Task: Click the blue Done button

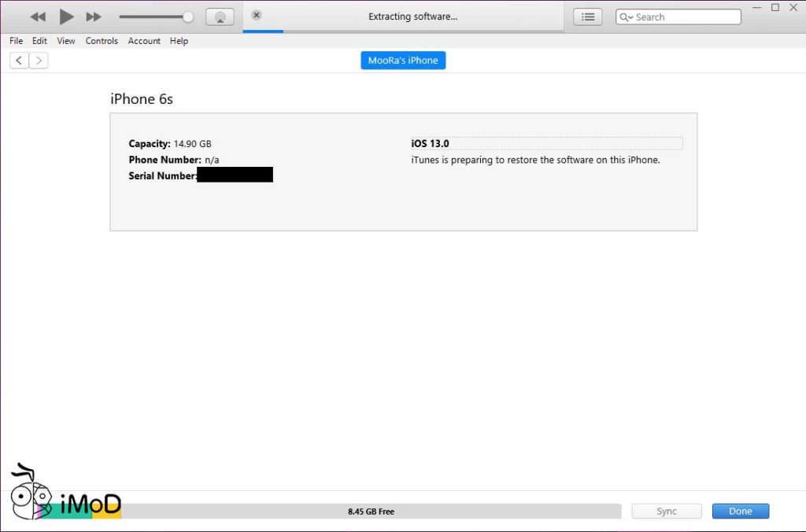Action: tap(740, 511)
